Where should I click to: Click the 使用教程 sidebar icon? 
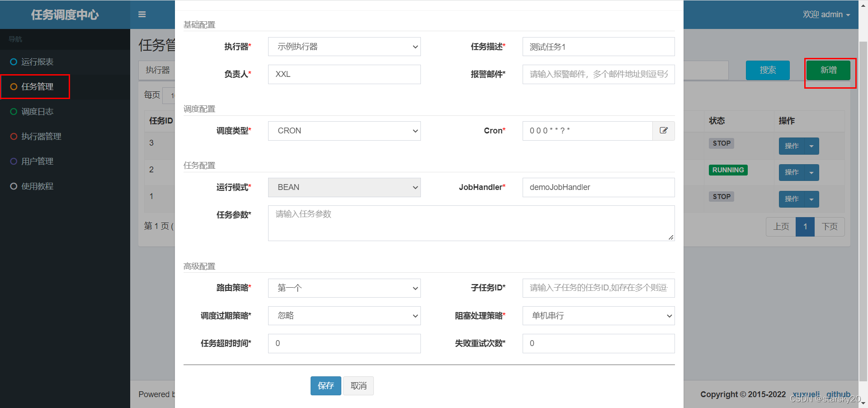(x=14, y=186)
